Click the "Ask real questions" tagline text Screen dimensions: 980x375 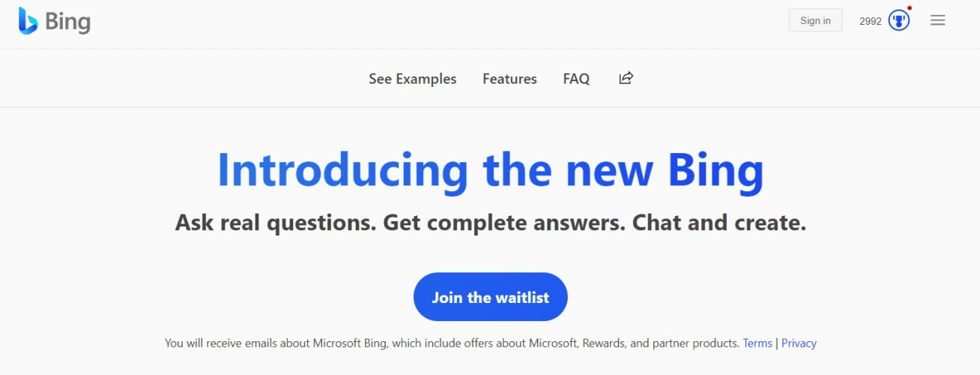tap(274, 223)
